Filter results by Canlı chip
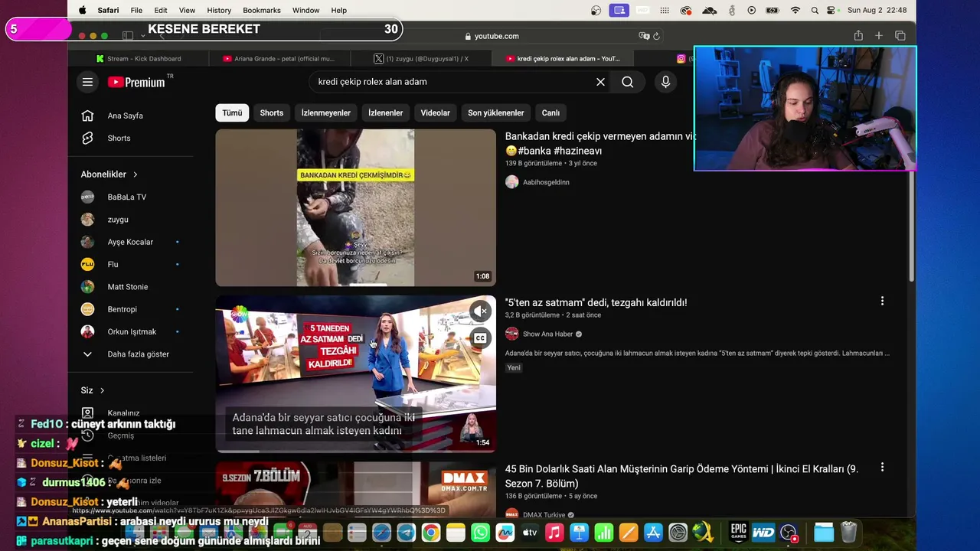Image resolution: width=980 pixels, height=551 pixels. (x=551, y=112)
